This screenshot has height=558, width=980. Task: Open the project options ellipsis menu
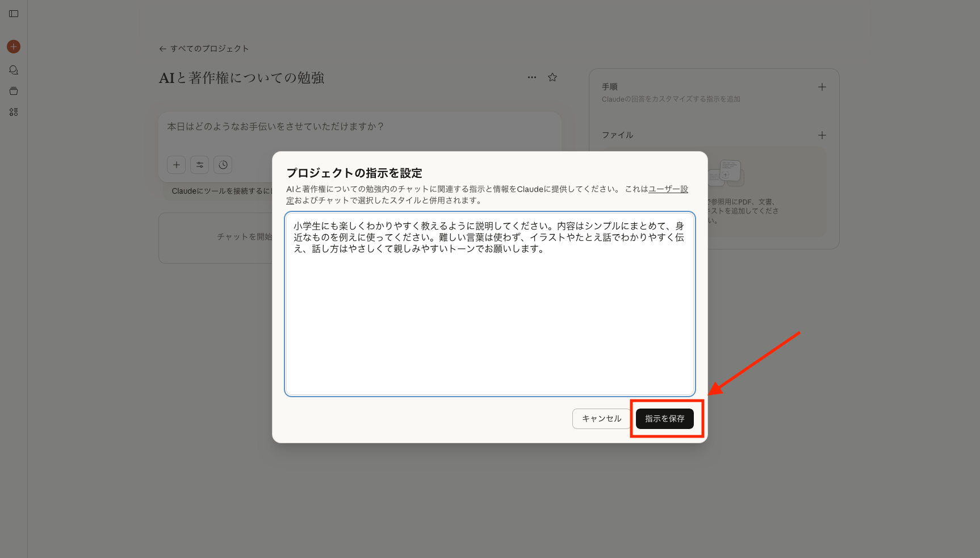tap(532, 77)
